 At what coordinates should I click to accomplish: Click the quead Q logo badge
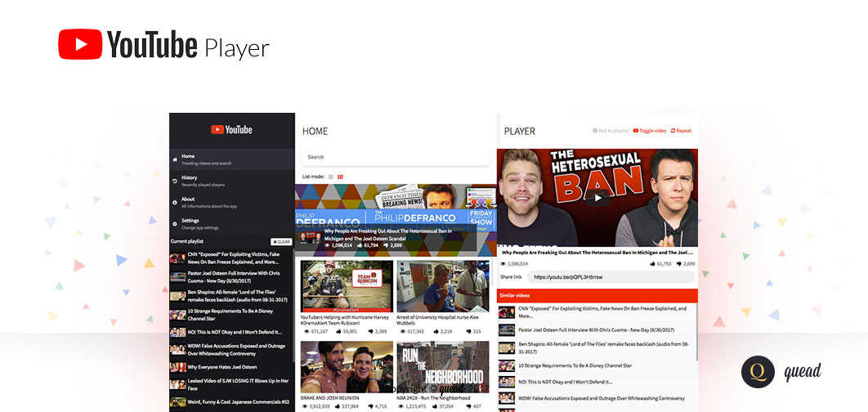758,372
